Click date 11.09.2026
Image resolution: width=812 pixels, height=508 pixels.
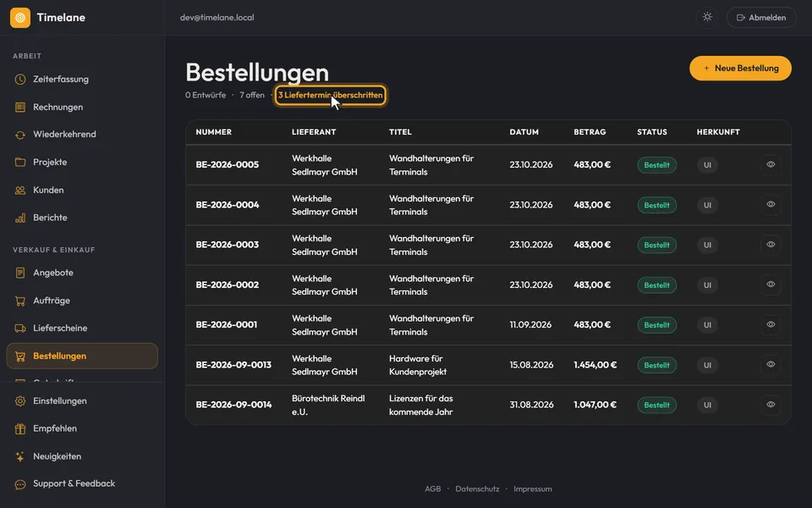pos(530,325)
